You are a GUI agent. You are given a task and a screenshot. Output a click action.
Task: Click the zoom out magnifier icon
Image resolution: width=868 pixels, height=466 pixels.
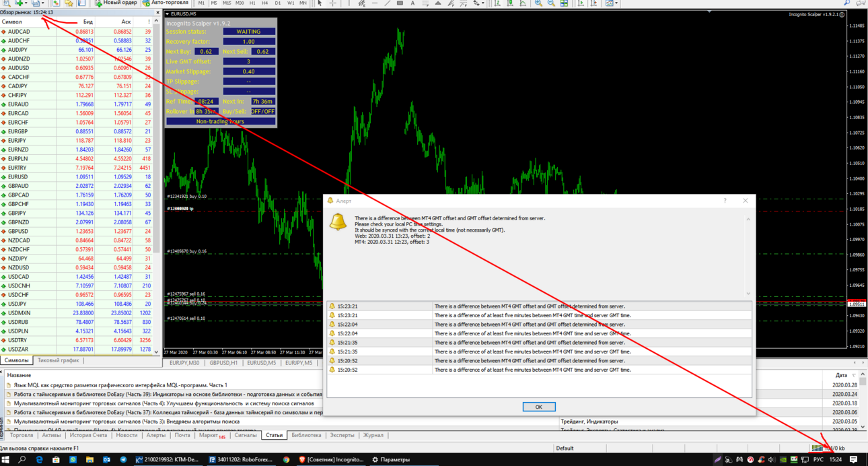point(551,3)
